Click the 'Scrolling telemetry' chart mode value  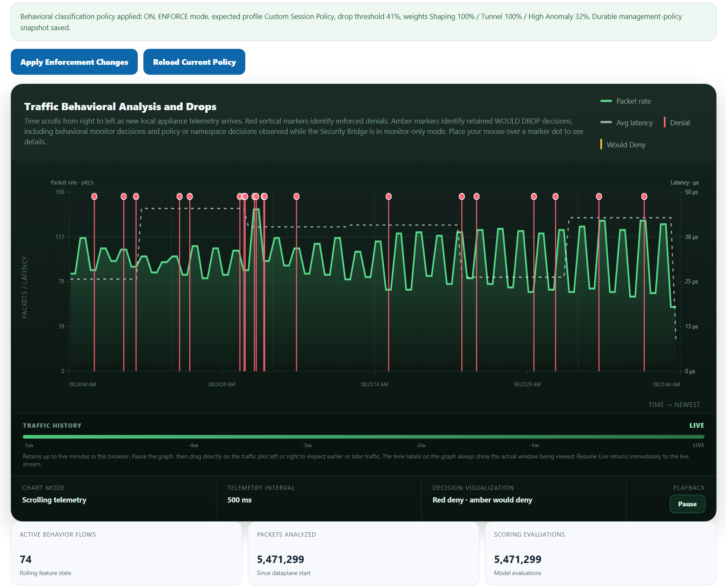54,500
